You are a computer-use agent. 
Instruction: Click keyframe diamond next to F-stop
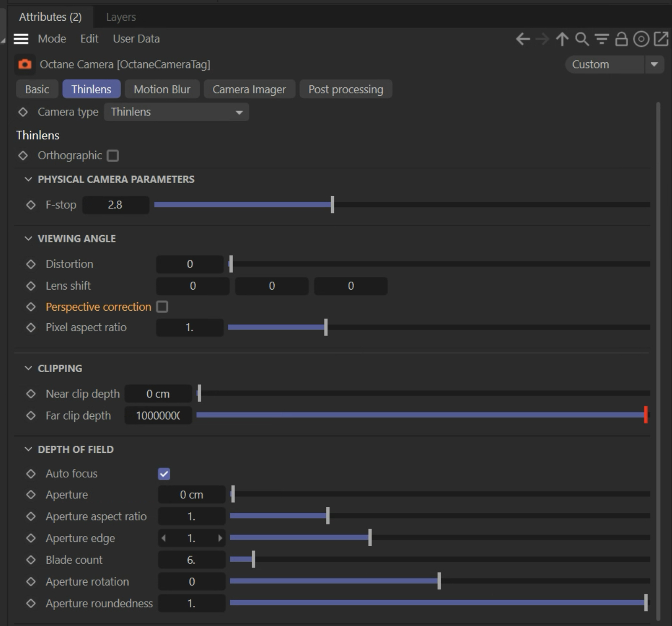coord(31,205)
